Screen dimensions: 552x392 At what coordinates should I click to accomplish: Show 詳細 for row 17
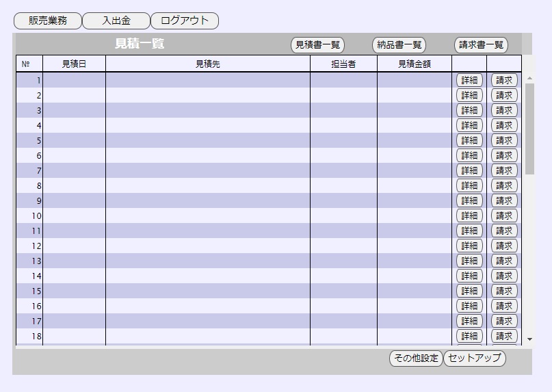[x=469, y=322]
